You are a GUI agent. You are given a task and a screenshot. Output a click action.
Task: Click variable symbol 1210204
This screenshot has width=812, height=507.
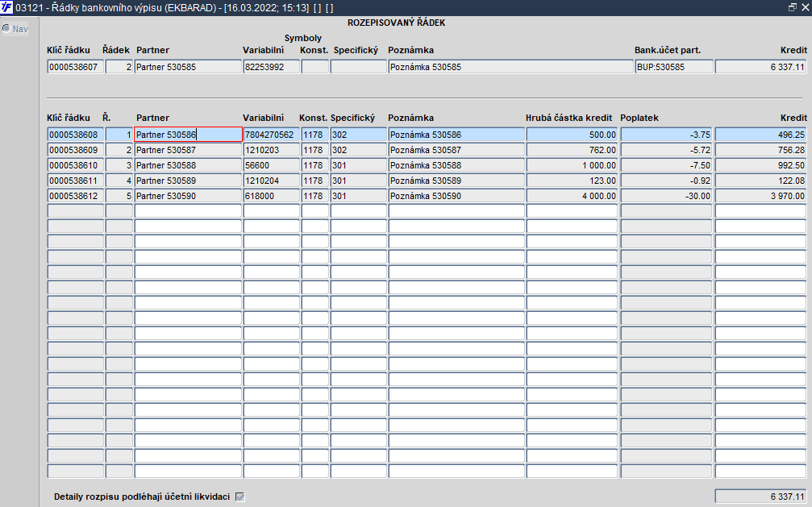[272, 181]
